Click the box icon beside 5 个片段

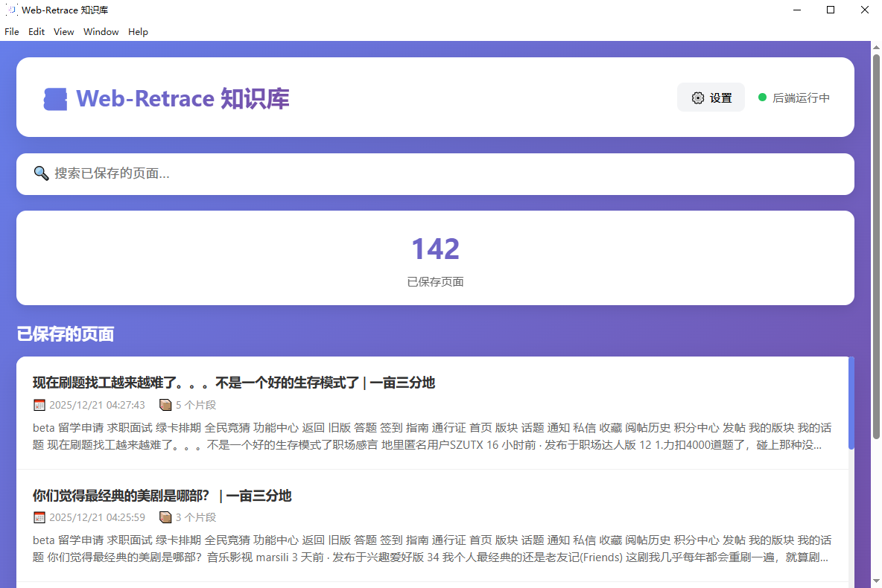pos(165,405)
